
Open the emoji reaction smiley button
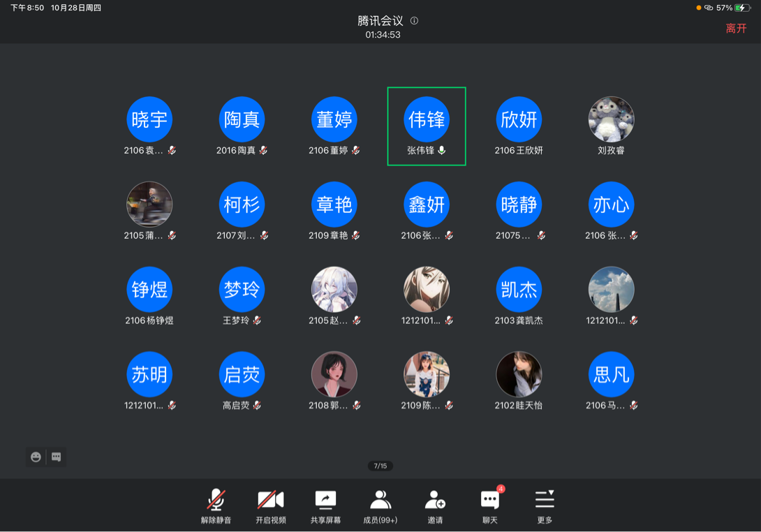tap(36, 457)
